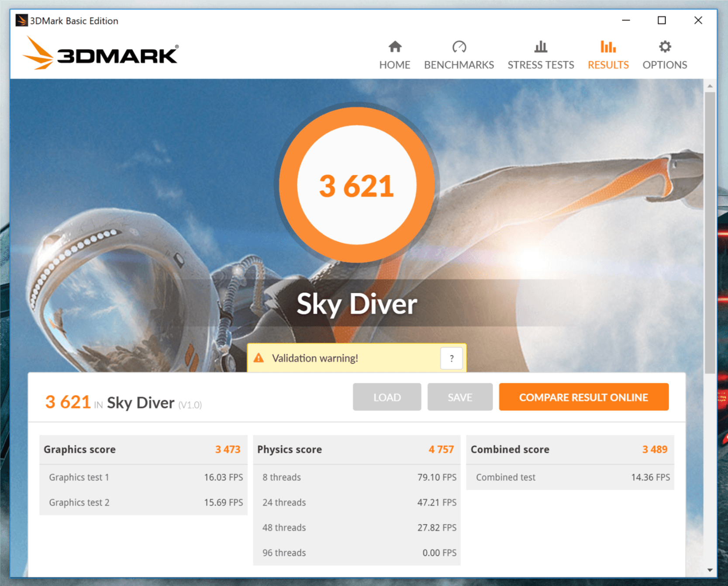Go to the STRESS TESTS tab label
This screenshot has height=586, width=728.
click(x=541, y=65)
